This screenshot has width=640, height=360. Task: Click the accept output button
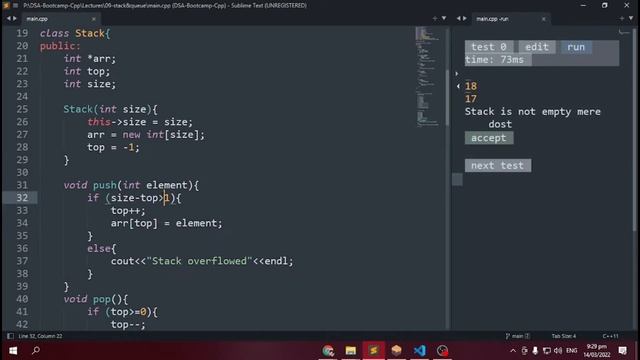click(x=489, y=138)
